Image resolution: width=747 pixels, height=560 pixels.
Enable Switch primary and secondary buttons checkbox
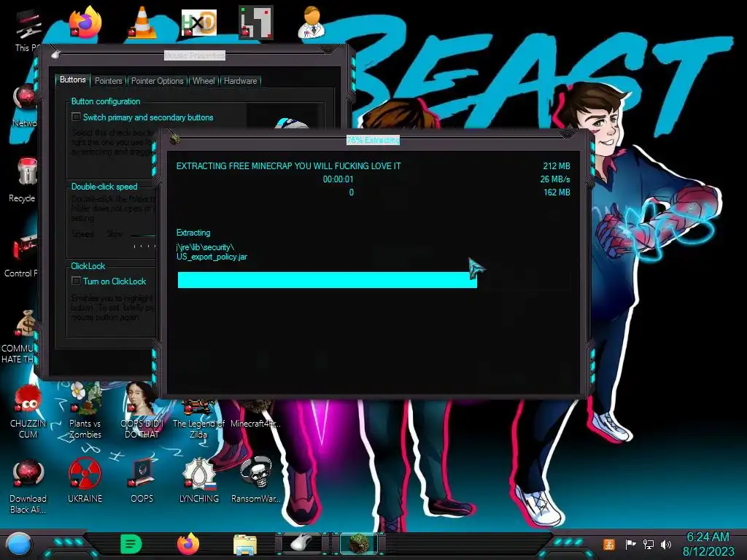(76, 117)
